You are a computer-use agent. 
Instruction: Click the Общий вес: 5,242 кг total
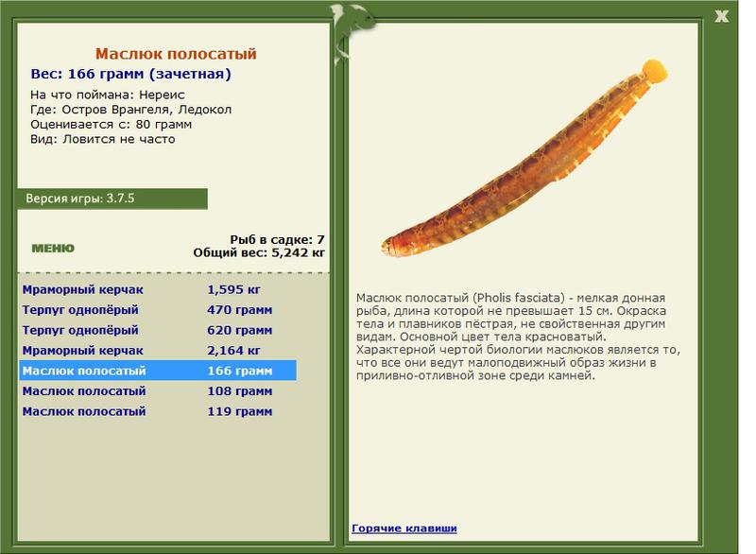258,252
